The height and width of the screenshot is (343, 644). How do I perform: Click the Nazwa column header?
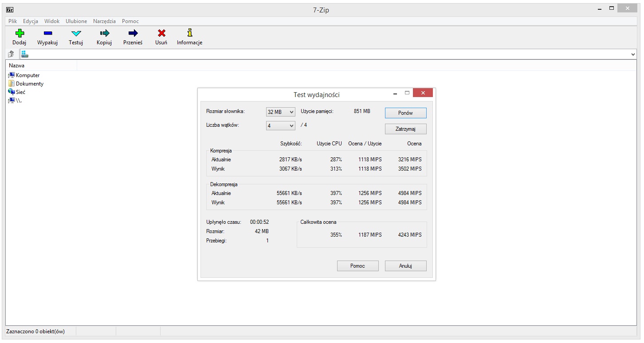[x=41, y=66]
